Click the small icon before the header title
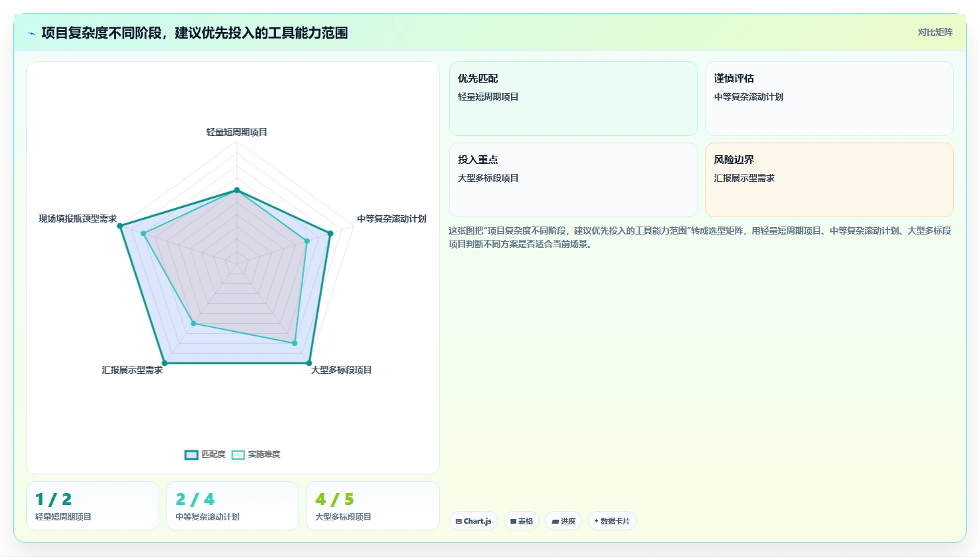This screenshot has height=557, width=980. pos(31,33)
